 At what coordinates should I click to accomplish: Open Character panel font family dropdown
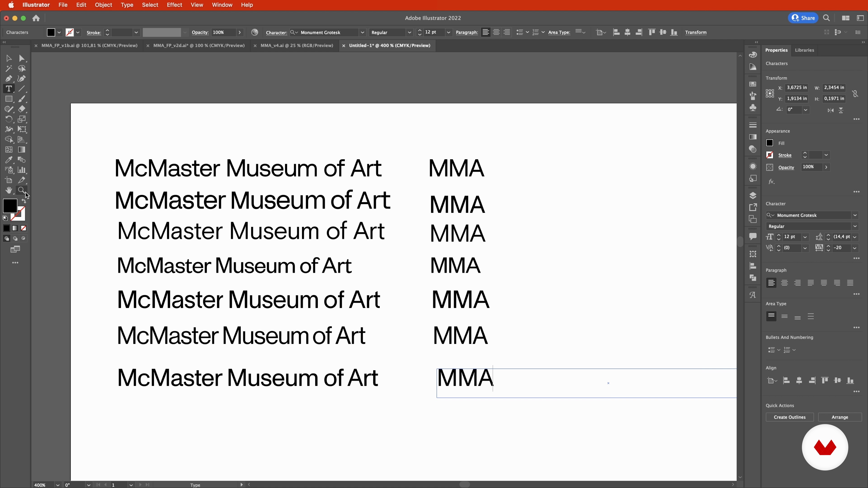click(855, 215)
